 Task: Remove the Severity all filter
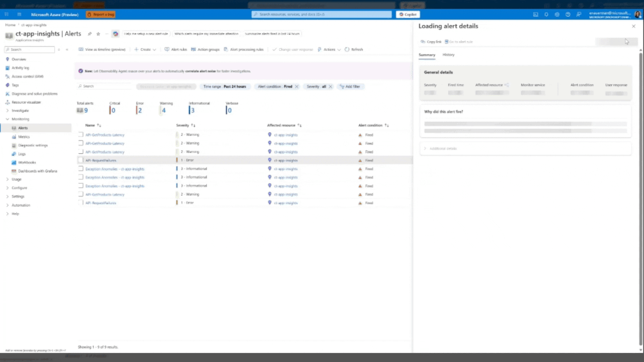pos(330,86)
